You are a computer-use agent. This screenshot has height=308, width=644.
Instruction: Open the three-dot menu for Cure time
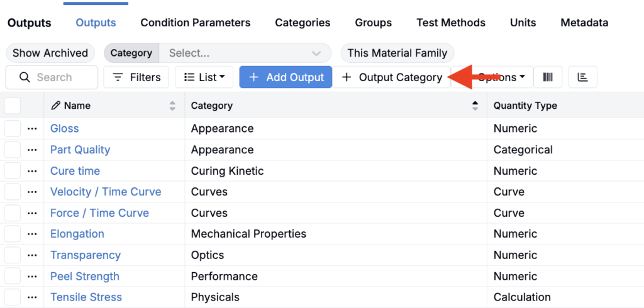[x=33, y=171]
